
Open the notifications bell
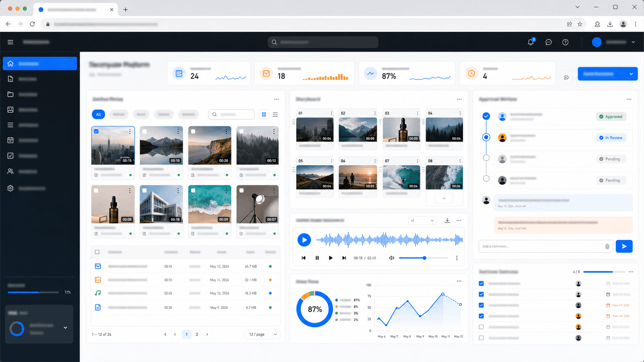coord(531,42)
